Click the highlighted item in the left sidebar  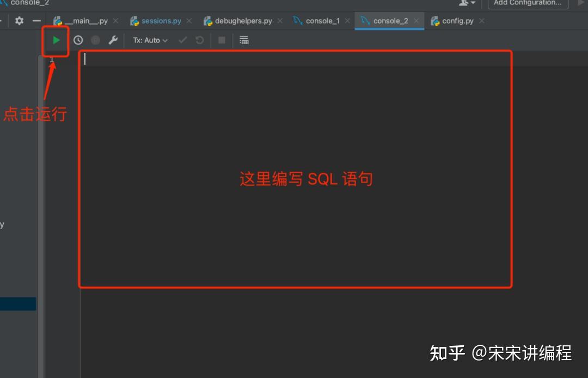[x=17, y=303]
